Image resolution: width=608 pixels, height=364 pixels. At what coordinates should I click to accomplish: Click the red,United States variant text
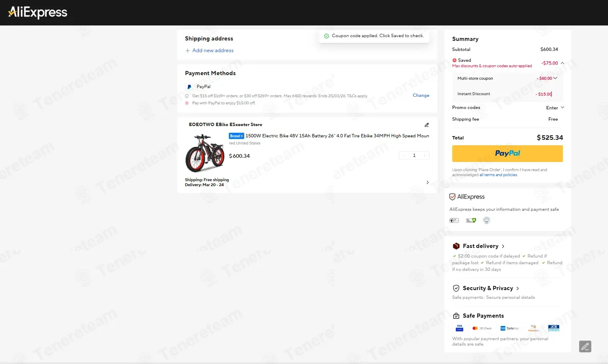(x=245, y=143)
